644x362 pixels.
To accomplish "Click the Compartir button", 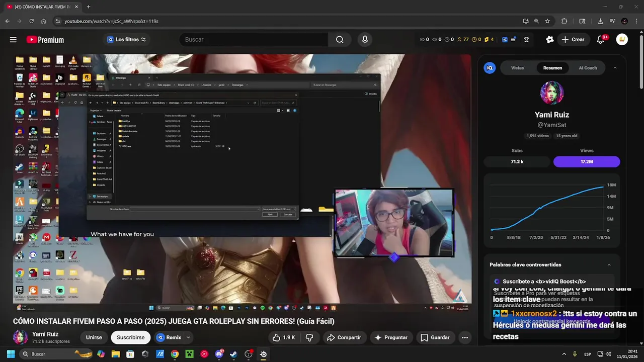I will click(344, 337).
